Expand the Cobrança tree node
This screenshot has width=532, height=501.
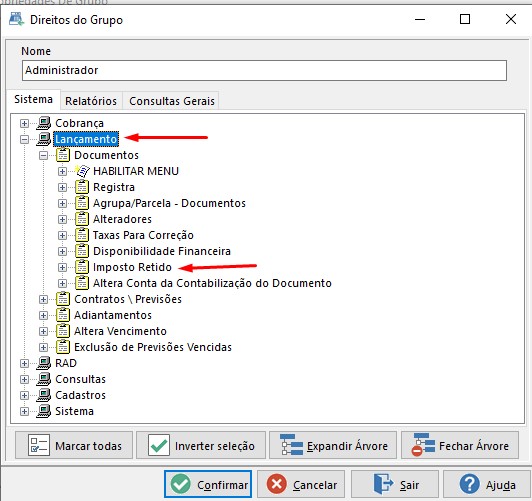24,123
